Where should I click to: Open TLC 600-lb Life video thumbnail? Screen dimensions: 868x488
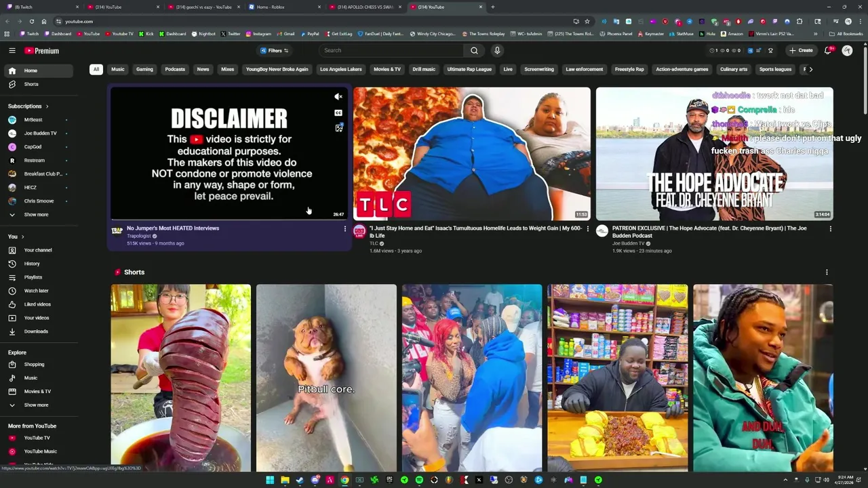[x=472, y=154]
